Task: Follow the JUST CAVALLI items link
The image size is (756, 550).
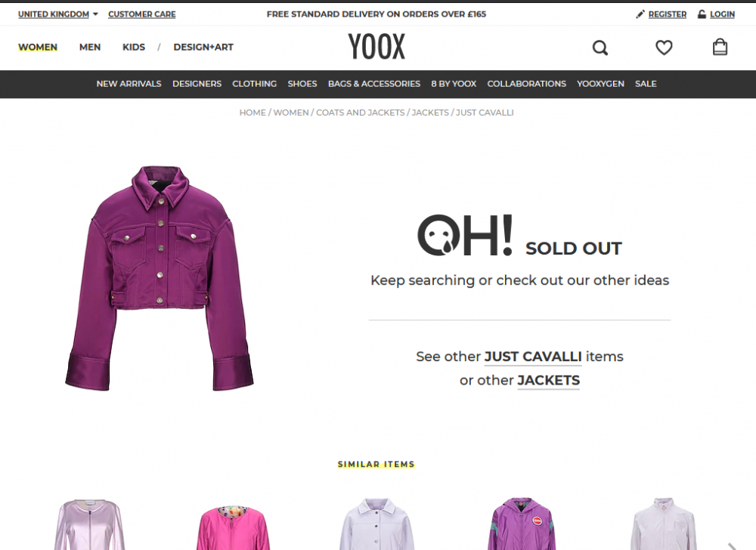Action: point(533,357)
